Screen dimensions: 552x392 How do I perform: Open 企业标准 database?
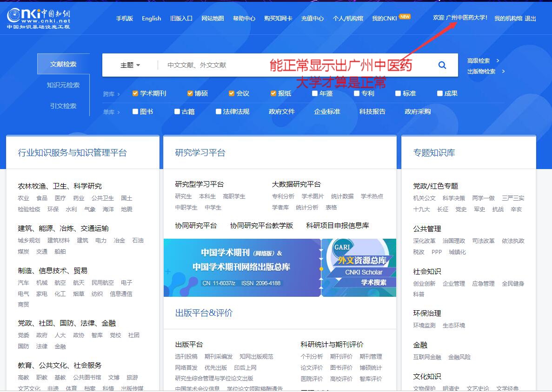[327, 111]
